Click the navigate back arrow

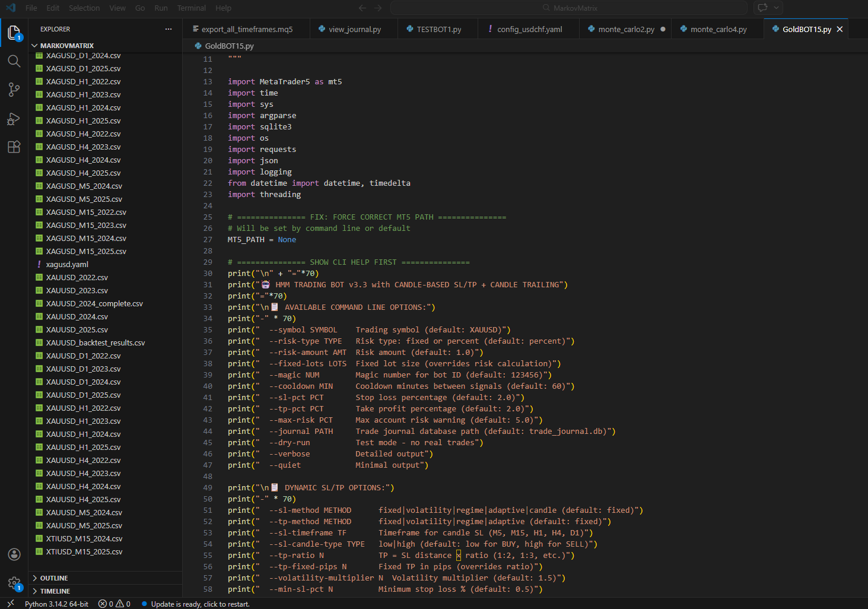(x=363, y=8)
